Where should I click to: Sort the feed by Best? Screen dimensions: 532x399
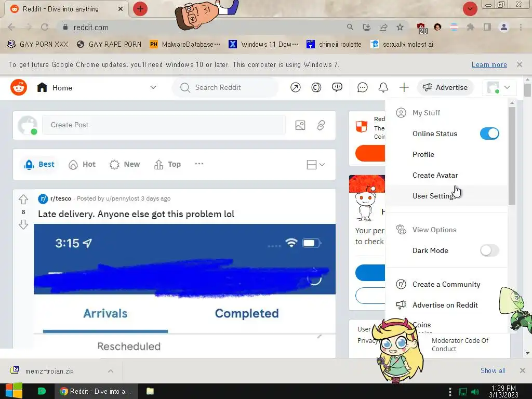[39, 165]
